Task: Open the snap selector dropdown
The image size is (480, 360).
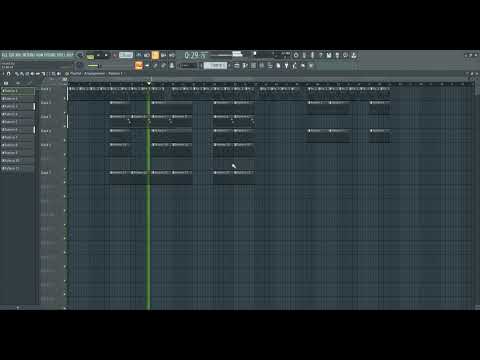Action: (188, 66)
